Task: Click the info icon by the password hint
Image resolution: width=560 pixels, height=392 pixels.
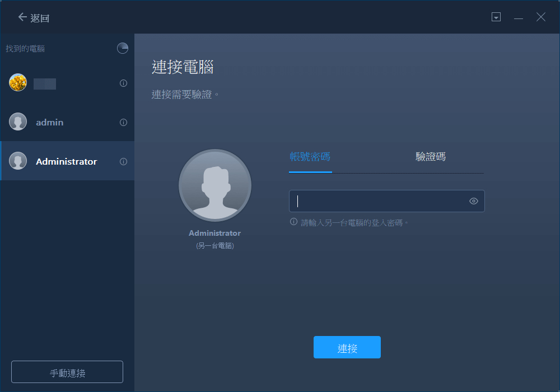Action: pos(293,222)
